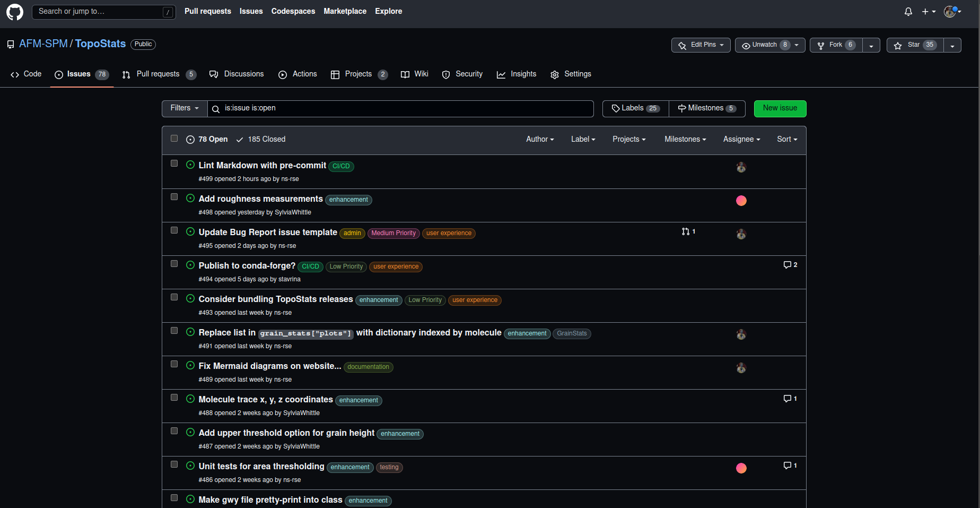Open the Filters dropdown
980x508 pixels.
click(184, 108)
